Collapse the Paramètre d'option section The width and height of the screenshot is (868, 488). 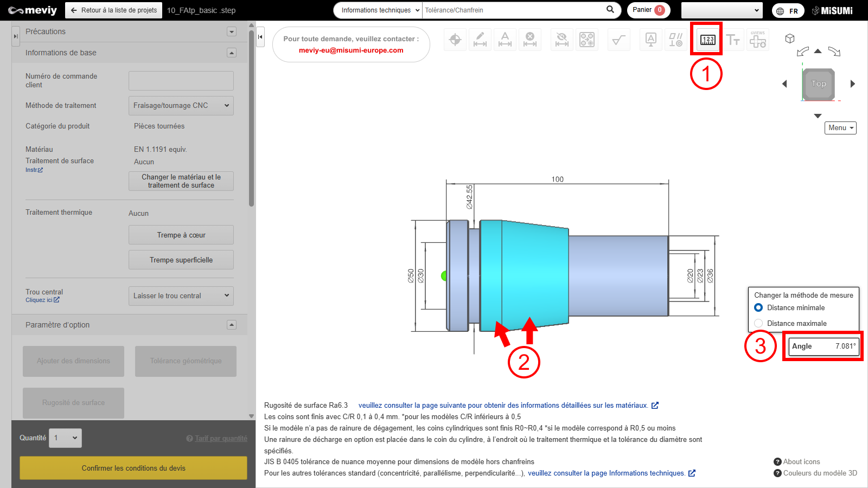pos(232,325)
